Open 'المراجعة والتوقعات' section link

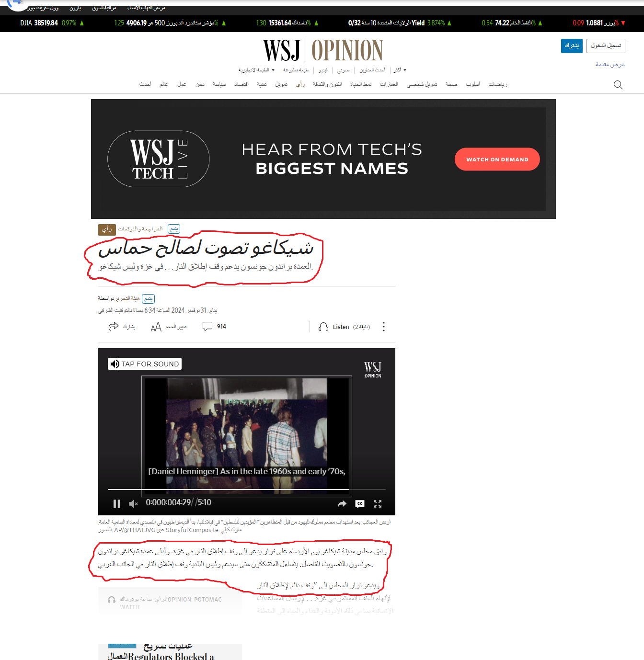coord(140,229)
